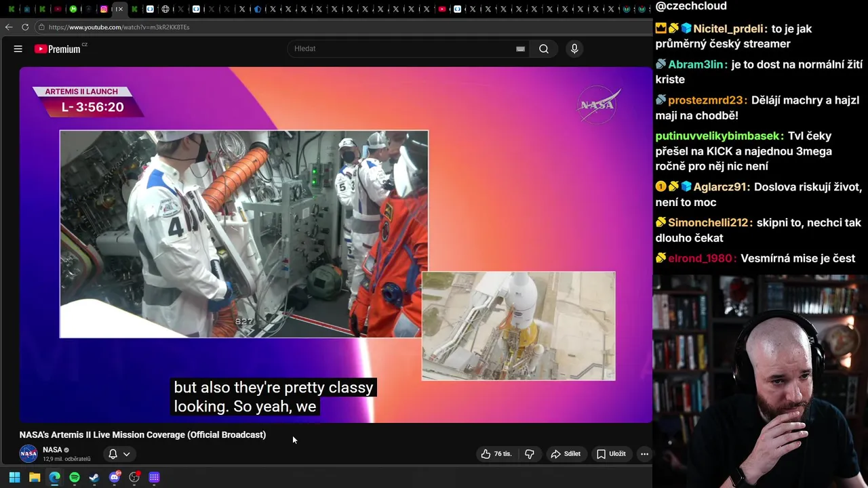View site info icon beside the URL
The image size is (868, 488).
[x=41, y=27]
